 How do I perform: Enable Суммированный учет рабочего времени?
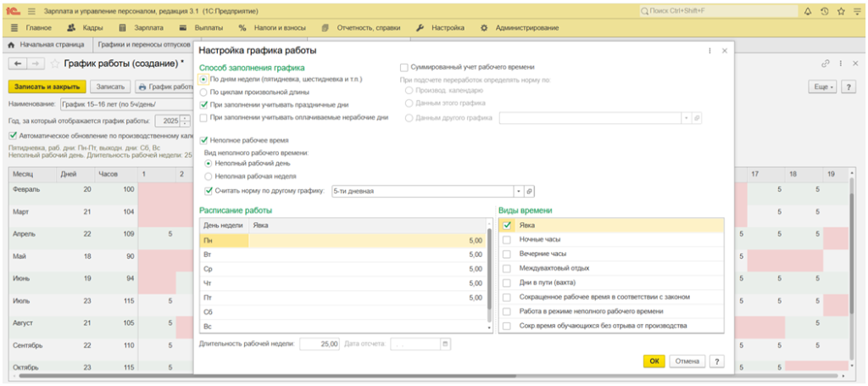[404, 67]
